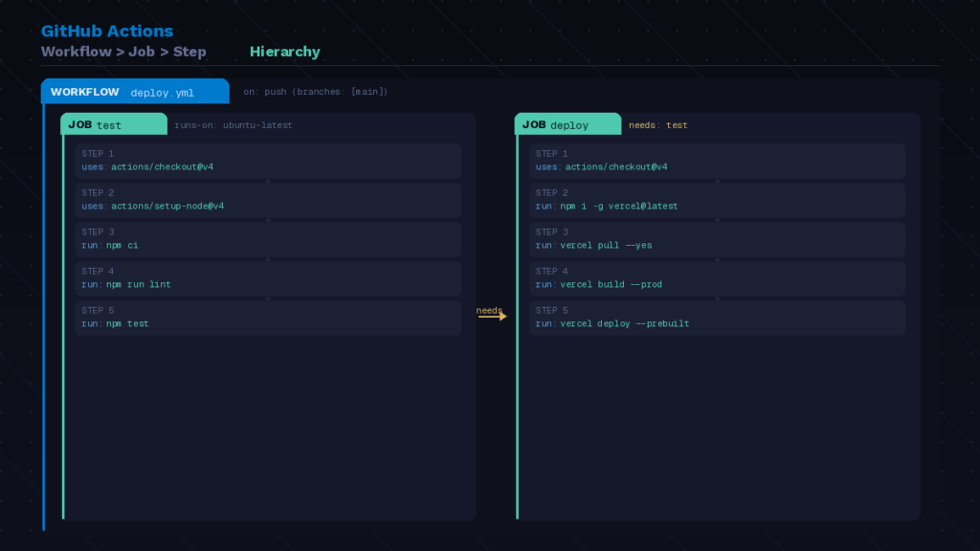The image size is (980, 551).
Task: Select the JOB test header tag
Action: point(114,123)
